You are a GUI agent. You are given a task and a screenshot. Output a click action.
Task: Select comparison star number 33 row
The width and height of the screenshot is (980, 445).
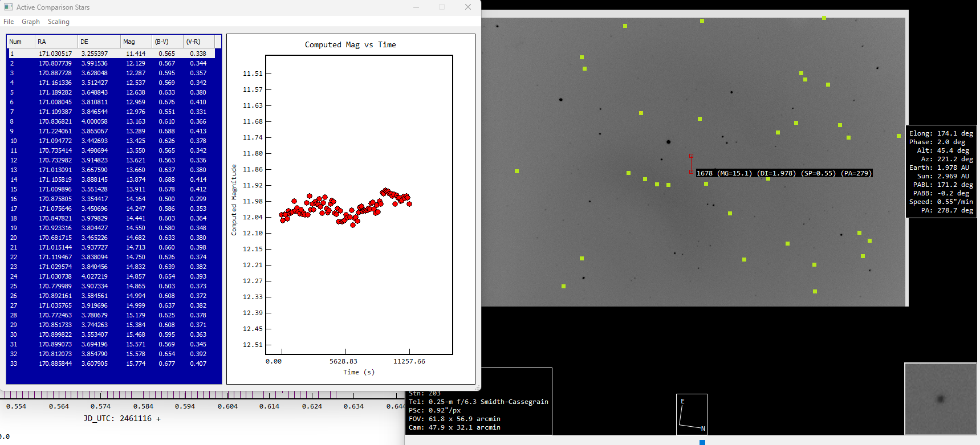coord(111,364)
